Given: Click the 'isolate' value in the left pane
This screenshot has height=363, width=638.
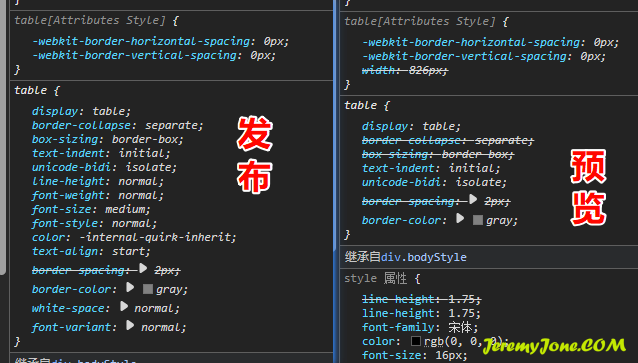Looking at the screenshot, I should [148, 167].
